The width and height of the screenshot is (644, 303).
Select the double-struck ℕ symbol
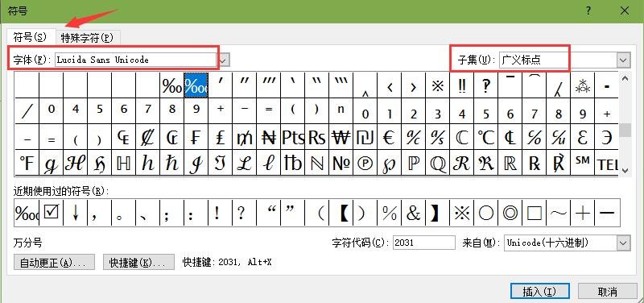tap(316, 164)
